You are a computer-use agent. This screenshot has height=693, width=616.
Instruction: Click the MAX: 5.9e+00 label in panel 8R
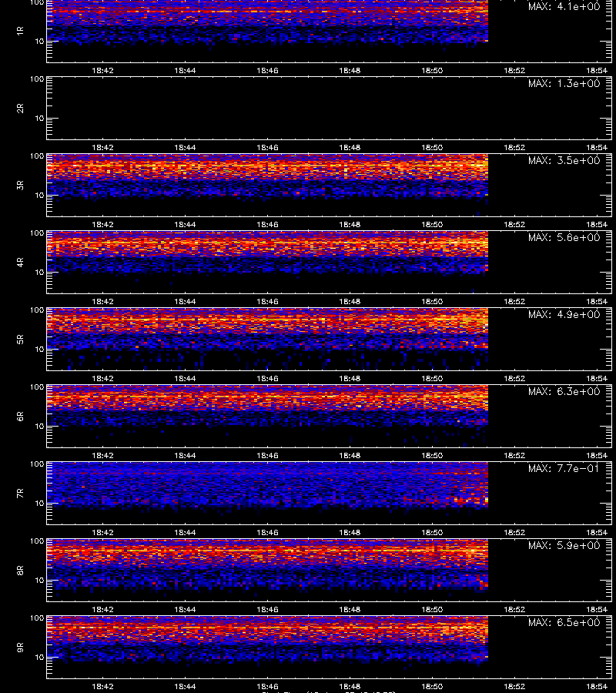click(564, 545)
